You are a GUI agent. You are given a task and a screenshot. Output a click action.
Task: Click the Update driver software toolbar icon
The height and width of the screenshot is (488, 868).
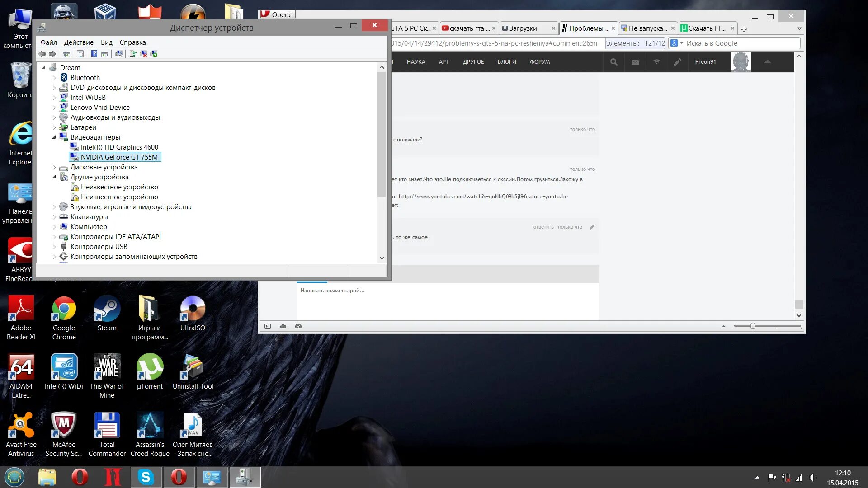coord(133,54)
